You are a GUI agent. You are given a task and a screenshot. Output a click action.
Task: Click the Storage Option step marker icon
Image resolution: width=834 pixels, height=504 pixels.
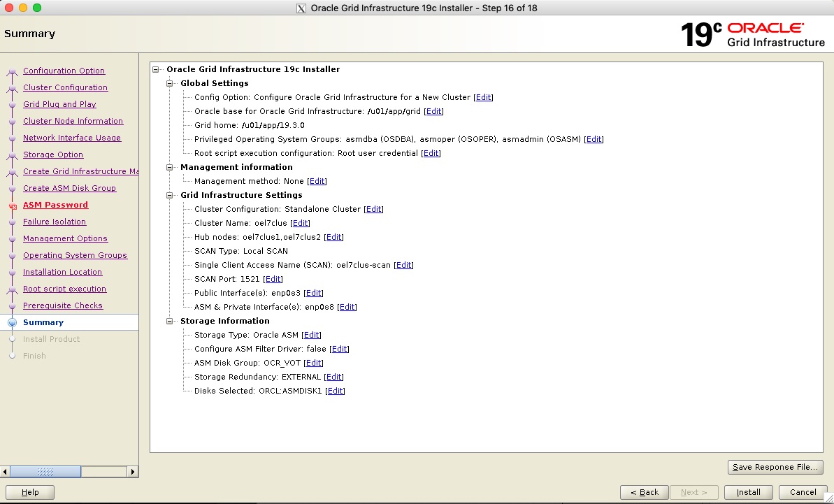click(x=12, y=155)
